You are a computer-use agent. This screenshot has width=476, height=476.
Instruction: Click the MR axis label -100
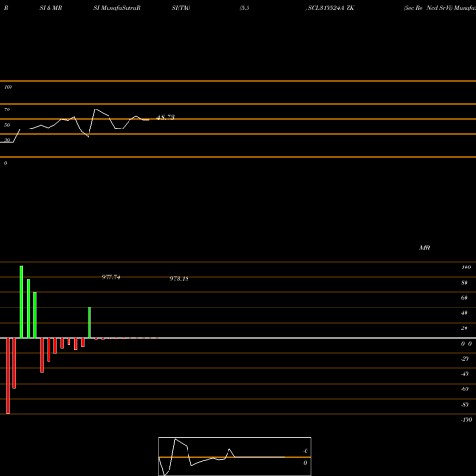466,420
